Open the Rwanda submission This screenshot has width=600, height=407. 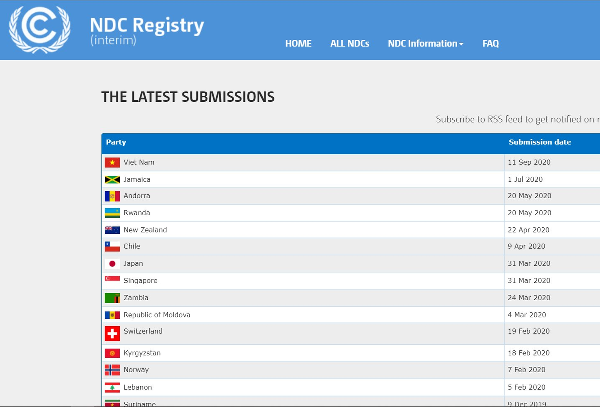(137, 213)
